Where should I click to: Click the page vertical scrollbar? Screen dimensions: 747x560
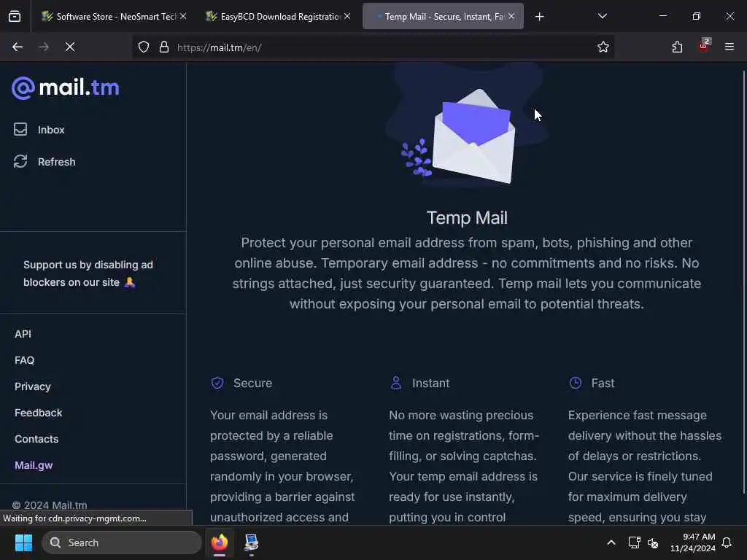(x=743, y=283)
